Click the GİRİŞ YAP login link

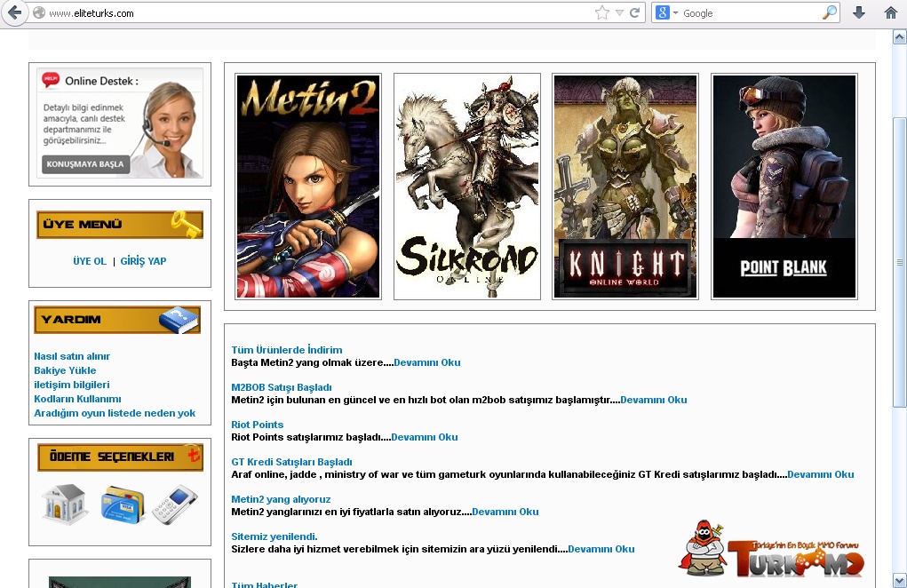143,261
